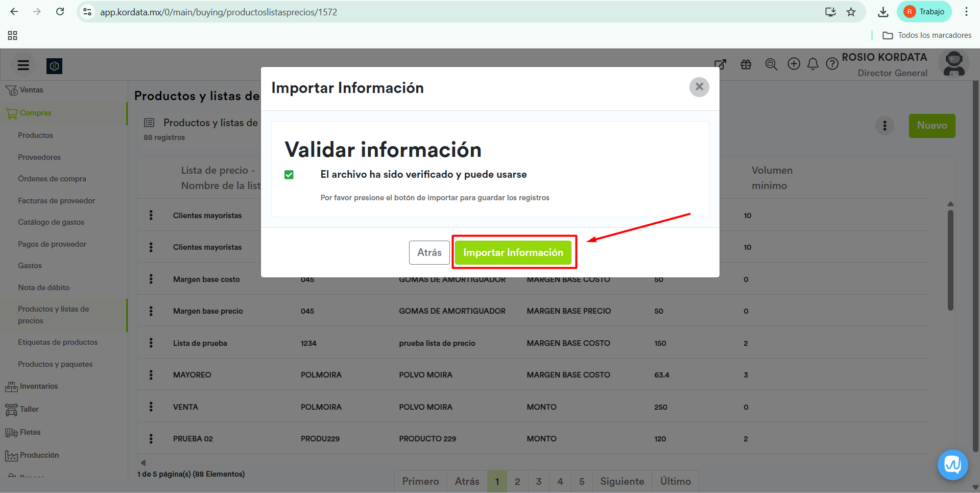Screen dimensions: 980x493
Task: Click the magnifier search icon
Action: (x=771, y=64)
